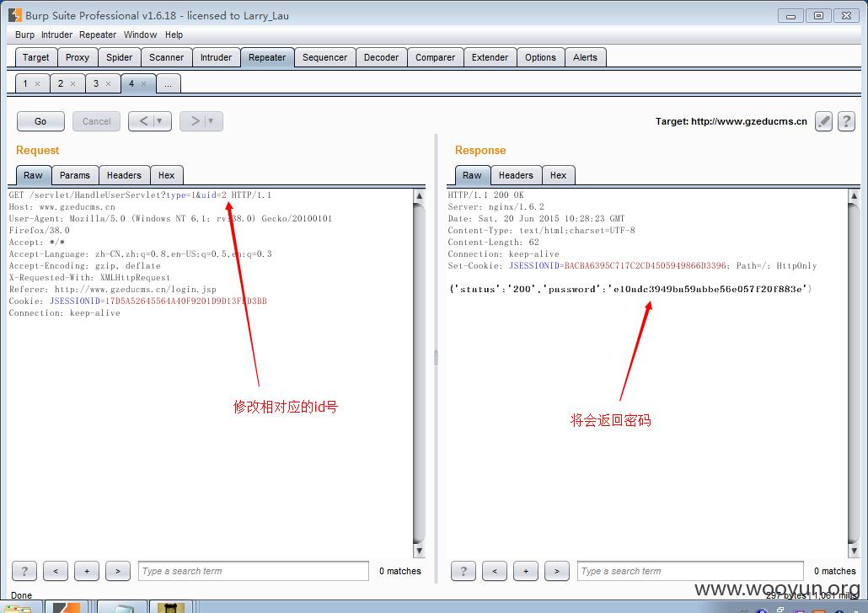This screenshot has width=868, height=613.
Task: Select Repeater sub-tab 2
Action: point(61,83)
